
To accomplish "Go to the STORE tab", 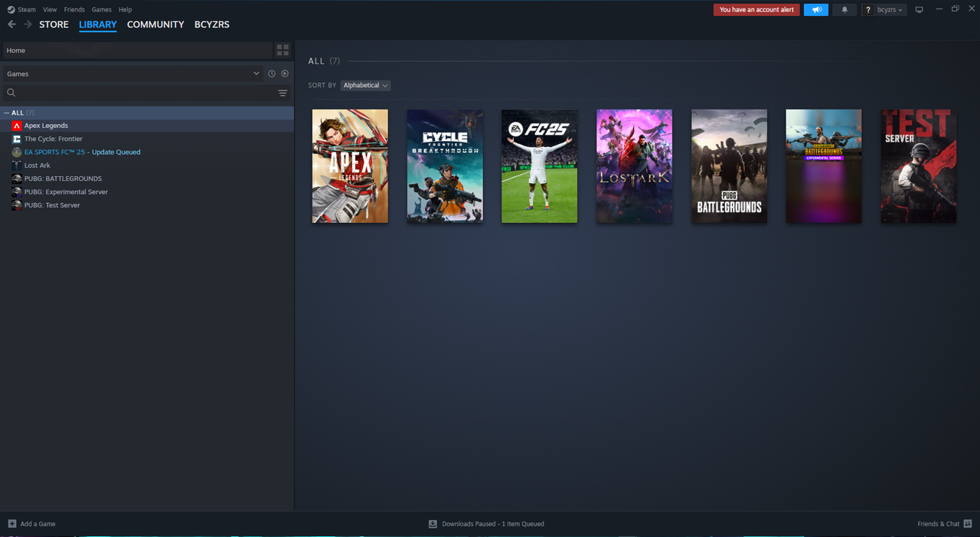I will point(54,25).
